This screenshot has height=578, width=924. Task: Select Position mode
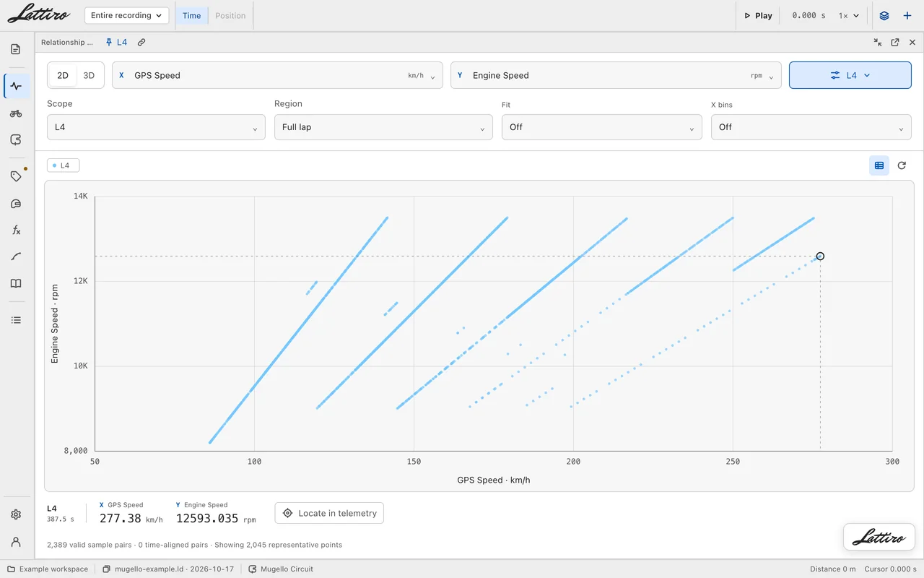[230, 15]
